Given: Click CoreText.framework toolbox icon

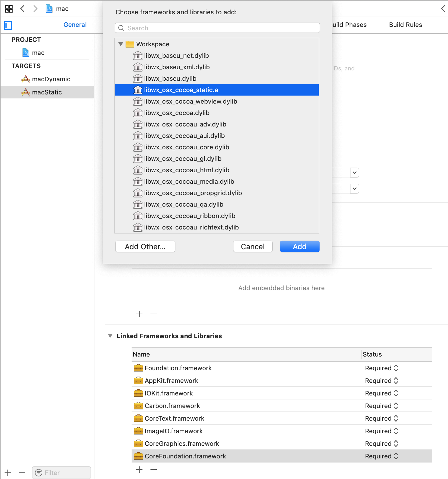Looking at the screenshot, I should [x=138, y=418].
